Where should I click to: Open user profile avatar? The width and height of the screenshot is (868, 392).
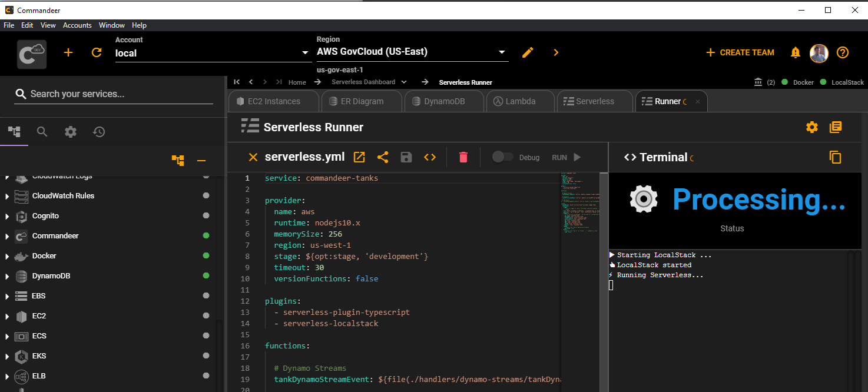(x=819, y=53)
